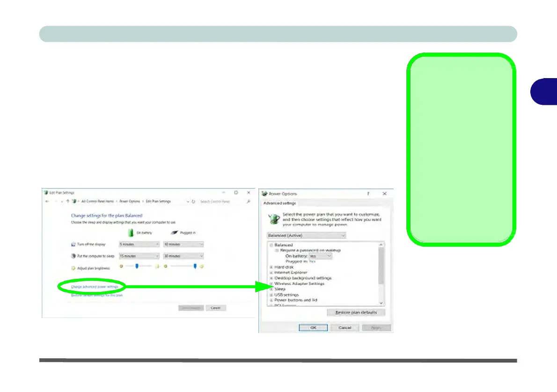Click the settings tree vertical scrollbar thumb
Screen dimensions: 557x392
381,266
